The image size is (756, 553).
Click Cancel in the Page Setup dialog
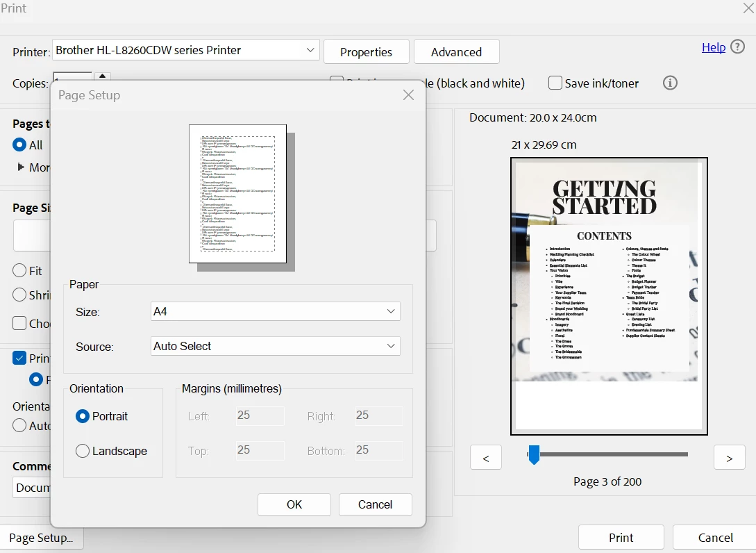375,504
